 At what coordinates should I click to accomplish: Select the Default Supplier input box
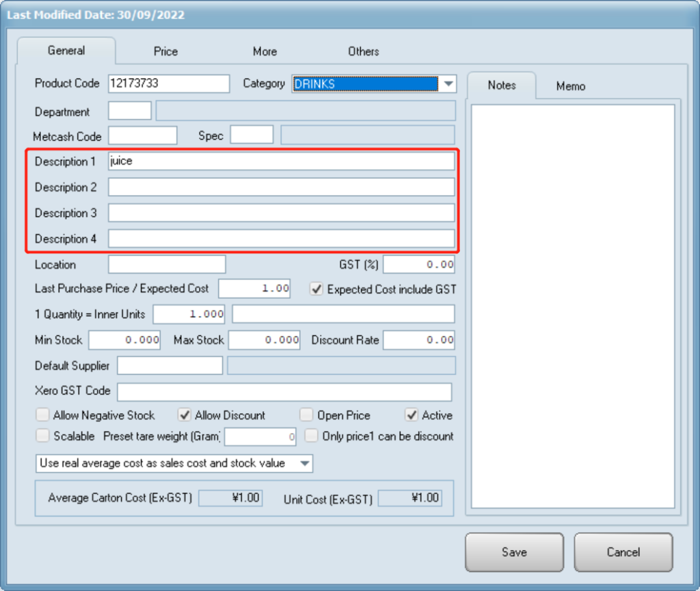pos(170,366)
